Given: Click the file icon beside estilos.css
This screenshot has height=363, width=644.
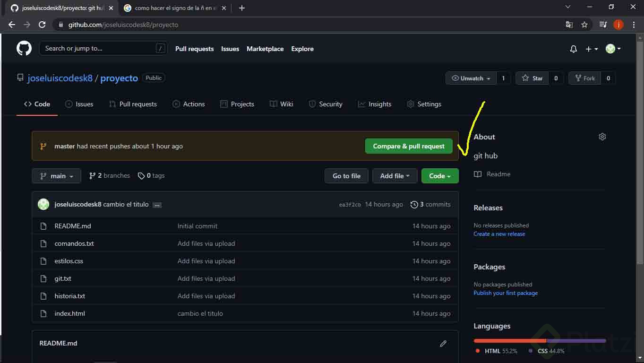Looking at the screenshot, I should tap(43, 261).
